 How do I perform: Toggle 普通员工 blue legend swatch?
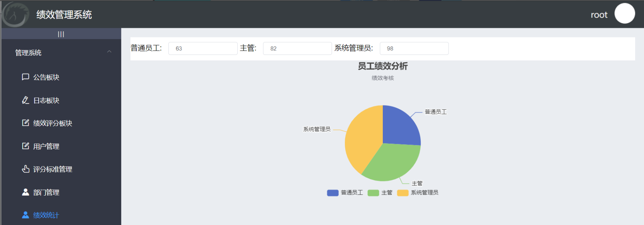(x=333, y=193)
